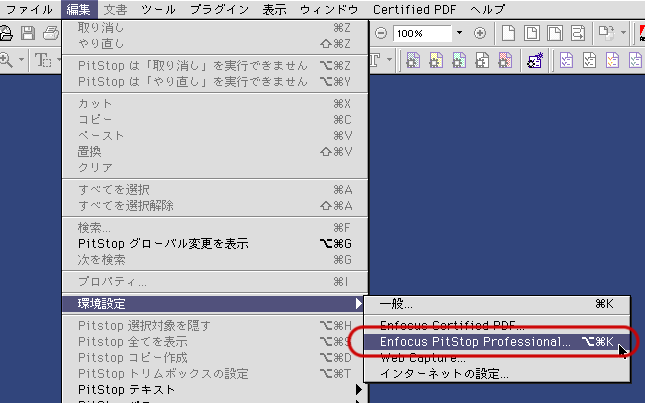Open the Certified PDF menu
This screenshot has height=403, width=645.
click(x=415, y=9)
